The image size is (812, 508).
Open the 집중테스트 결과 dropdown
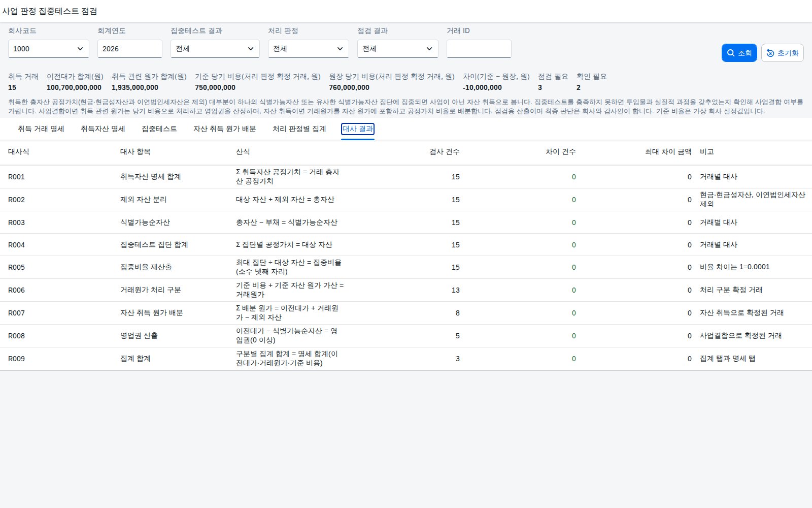[215, 49]
